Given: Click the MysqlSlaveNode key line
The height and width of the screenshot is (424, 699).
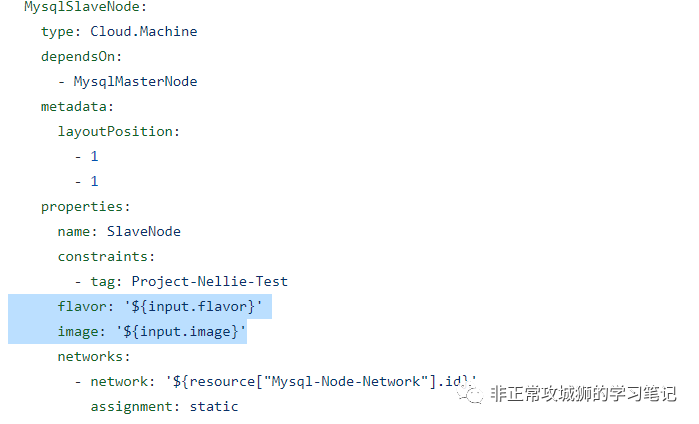Looking at the screenshot, I should (85, 7).
